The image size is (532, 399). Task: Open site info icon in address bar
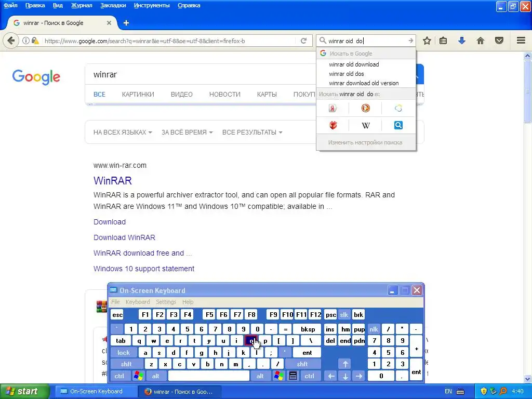pyautogui.click(x=26, y=41)
